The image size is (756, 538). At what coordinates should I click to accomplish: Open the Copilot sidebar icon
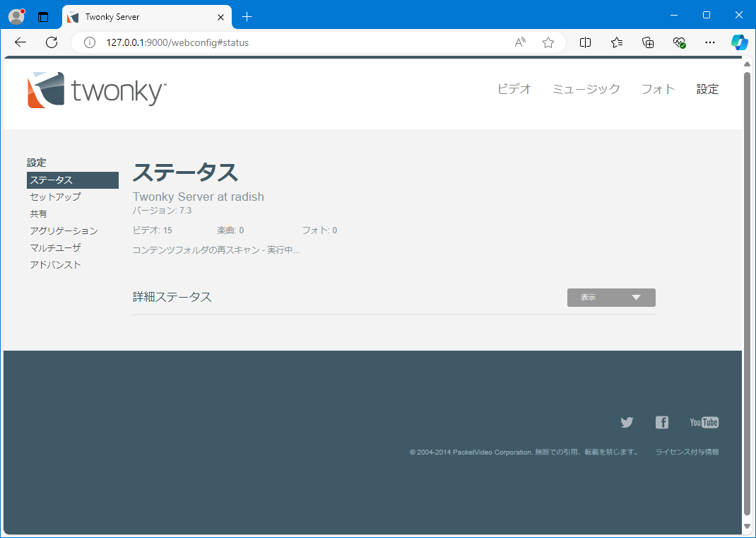[x=740, y=42]
